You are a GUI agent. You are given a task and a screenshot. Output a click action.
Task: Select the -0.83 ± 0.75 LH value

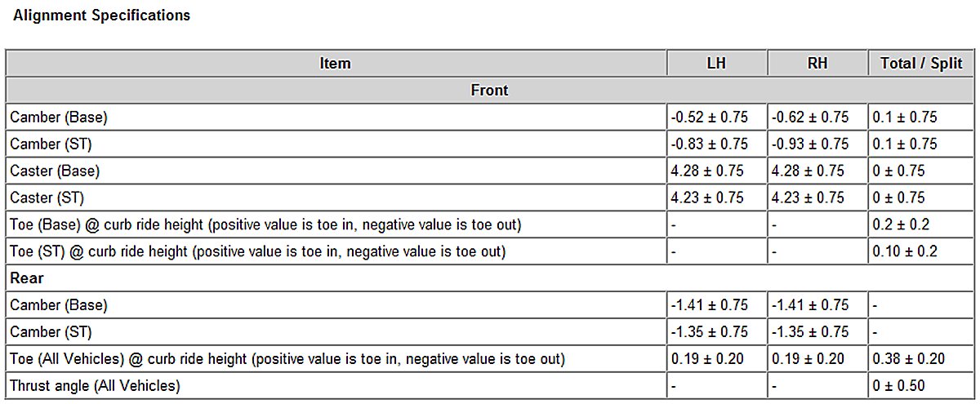[709, 144]
